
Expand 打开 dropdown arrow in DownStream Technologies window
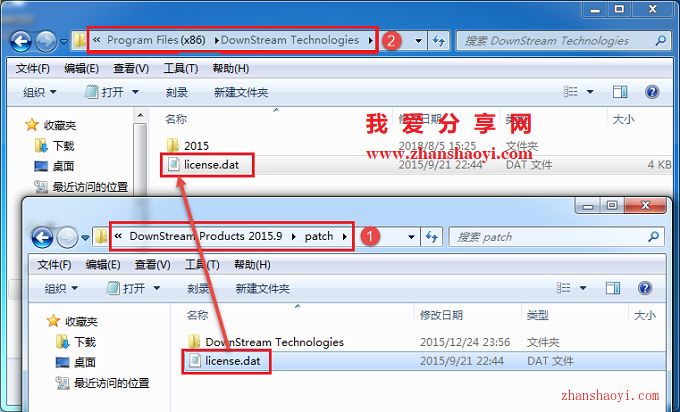coord(135,92)
